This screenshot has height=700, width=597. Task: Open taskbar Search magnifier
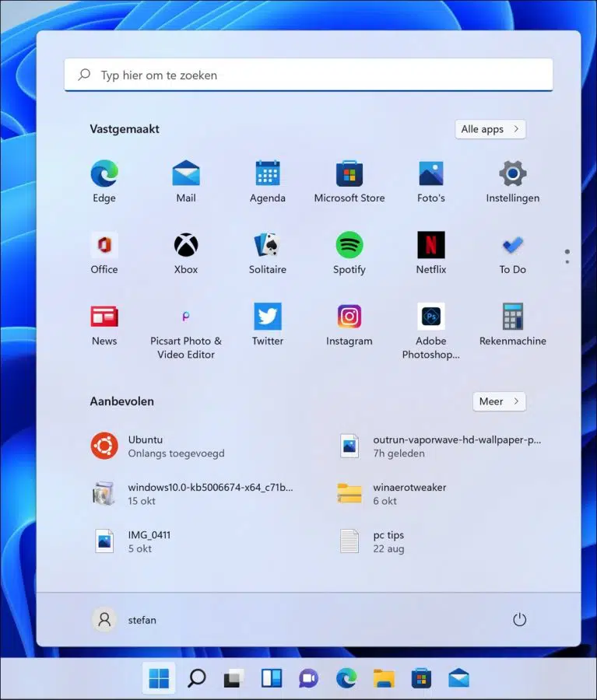(x=197, y=678)
